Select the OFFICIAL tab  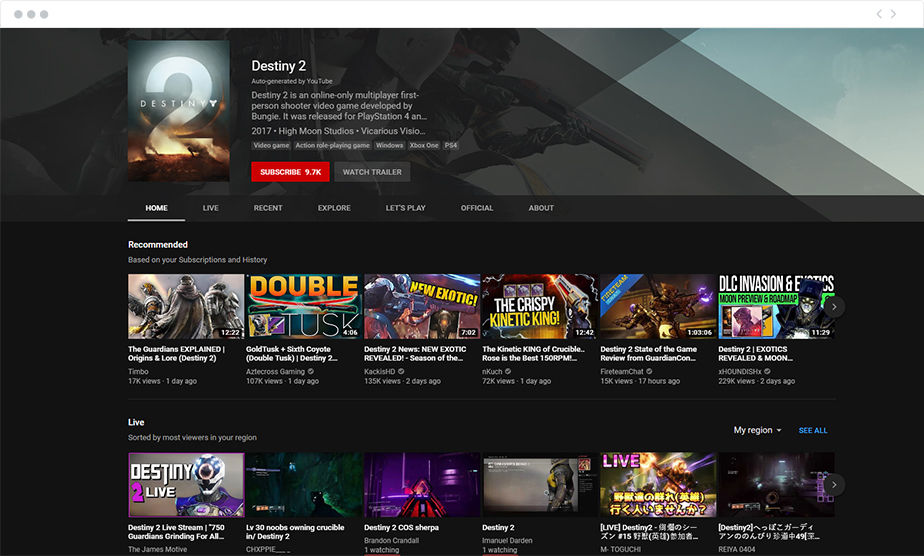(x=477, y=208)
